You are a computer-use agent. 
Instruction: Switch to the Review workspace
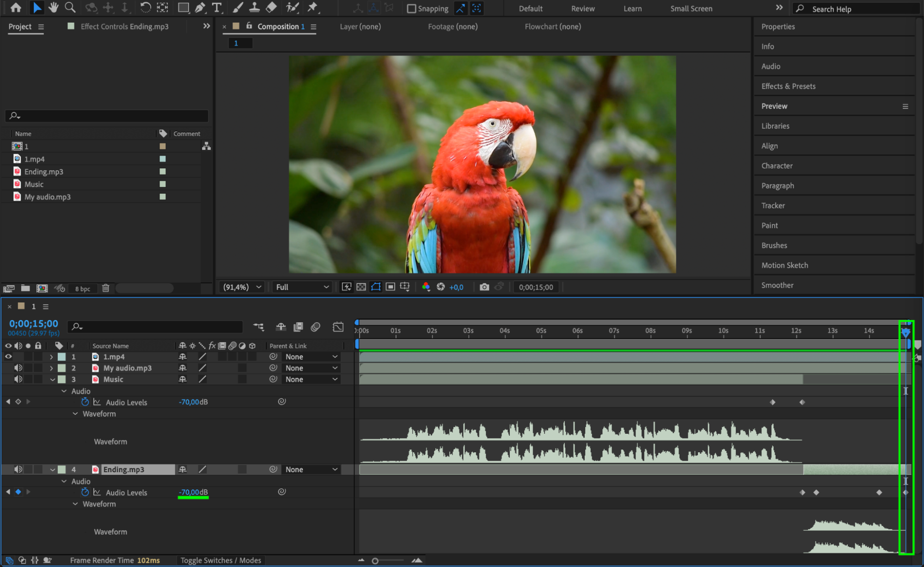click(582, 8)
